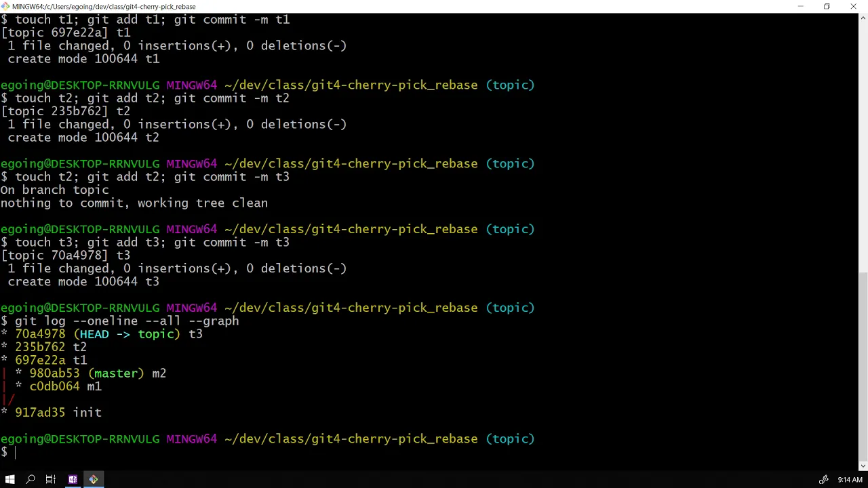Click the command prompt cursor at bottom
Image resolution: width=868 pixels, height=488 pixels.
click(x=16, y=452)
